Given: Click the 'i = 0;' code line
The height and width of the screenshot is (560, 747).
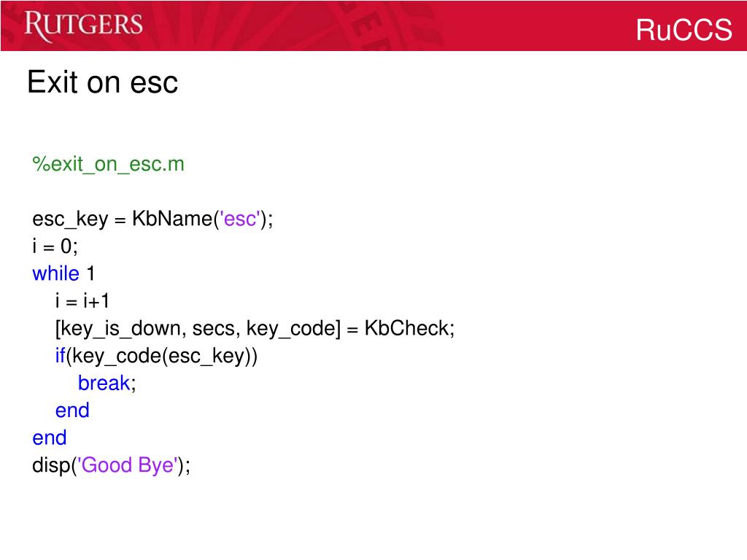Looking at the screenshot, I should pos(55,246).
